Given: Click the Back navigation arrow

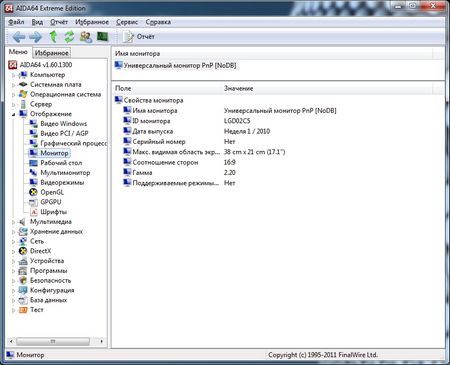Looking at the screenshot, I should (x=19, y=37).
